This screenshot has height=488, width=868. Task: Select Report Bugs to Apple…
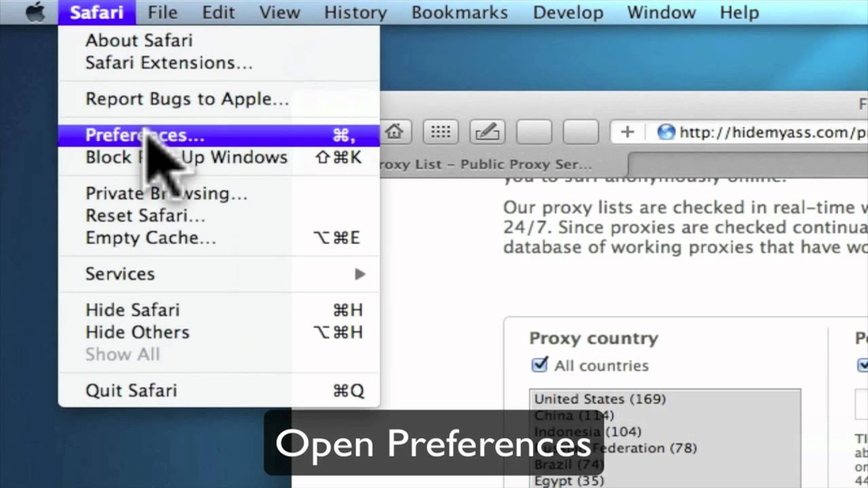[x=219, y=99]
